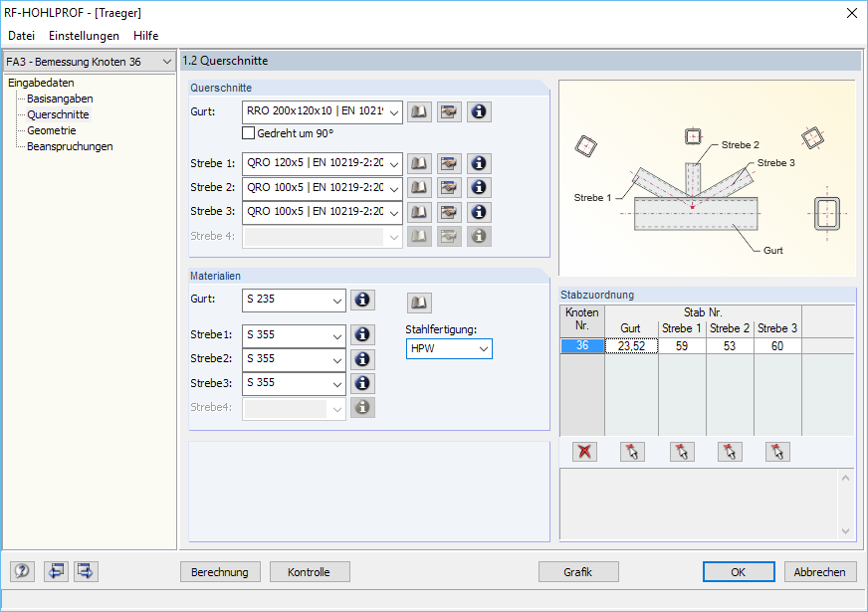
Task: Open cross-section library for Gurt
Action: pos(419,111)
